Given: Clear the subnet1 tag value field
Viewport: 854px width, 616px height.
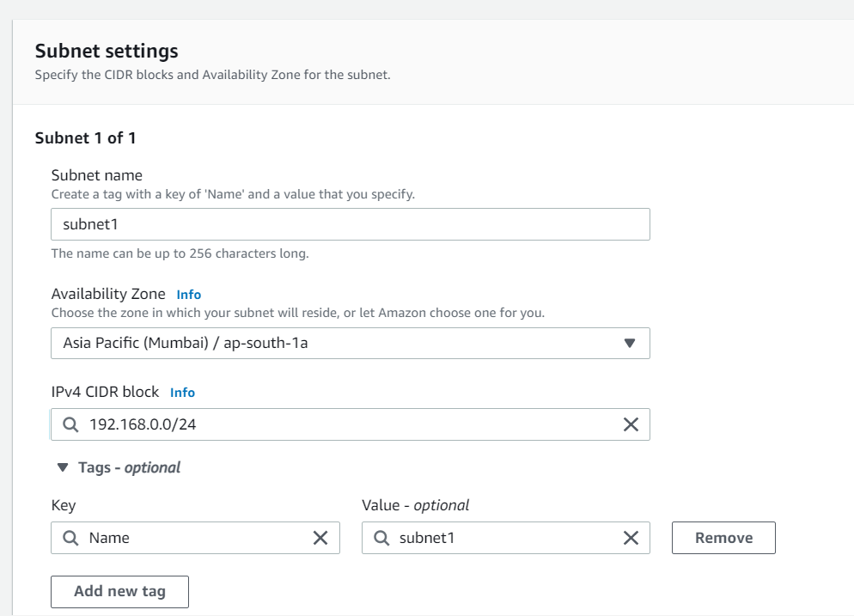Looking at the screenshot, I should point(631,538).
